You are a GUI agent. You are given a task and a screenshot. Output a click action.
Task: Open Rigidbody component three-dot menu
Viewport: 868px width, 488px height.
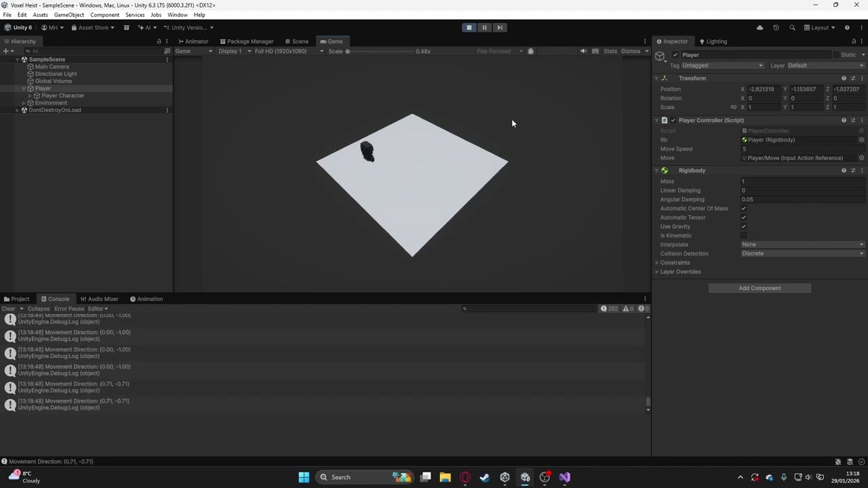862,170
